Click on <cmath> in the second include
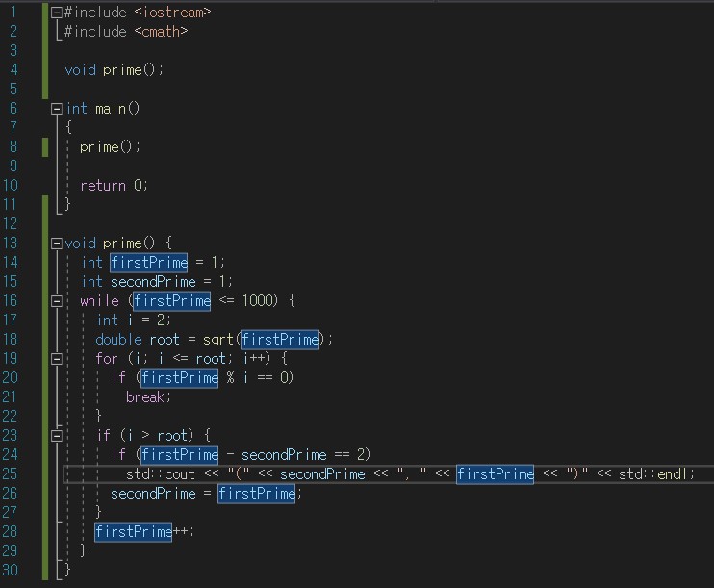The image size is (714, 588). coord(162,32)
